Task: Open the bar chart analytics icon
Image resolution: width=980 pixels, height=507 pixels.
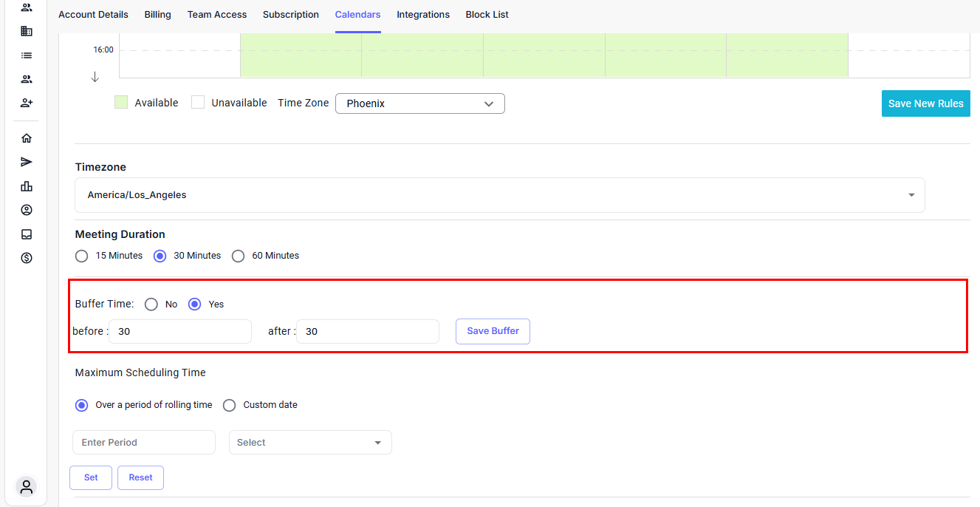Action: point(27,186)
